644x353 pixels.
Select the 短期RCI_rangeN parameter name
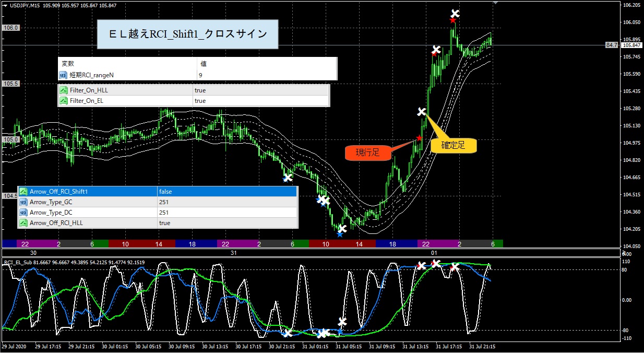click(x=92, y=75)
